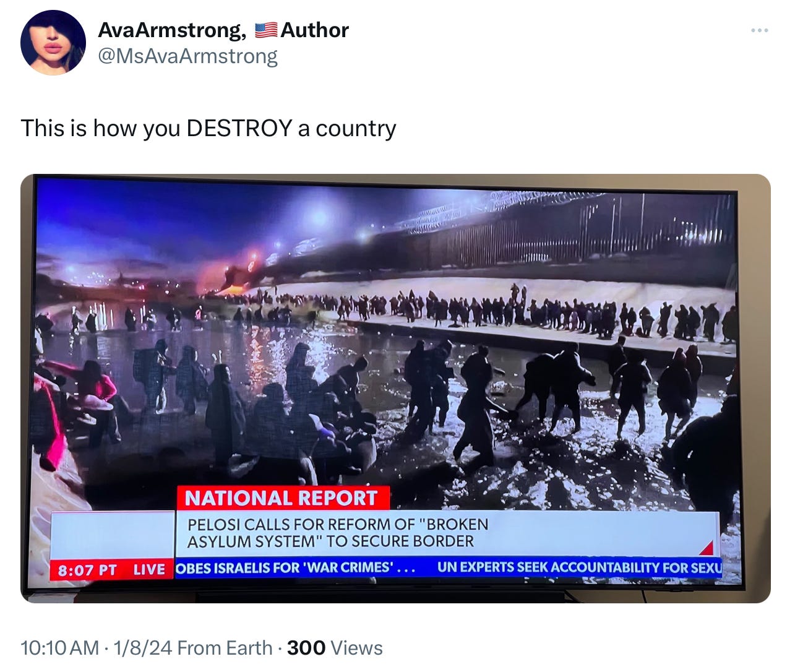Open the TV news photo attachment
The height and width of the screenshot is (672, 795).
click(395, 388)
